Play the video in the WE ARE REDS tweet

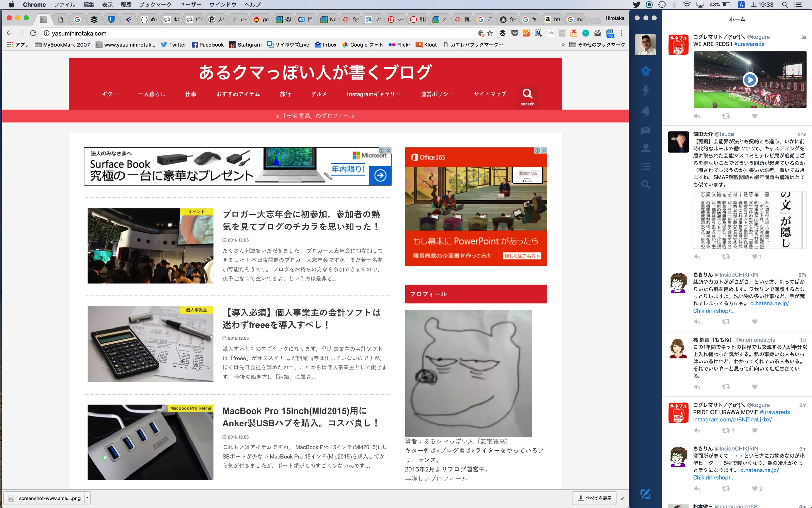750,80
